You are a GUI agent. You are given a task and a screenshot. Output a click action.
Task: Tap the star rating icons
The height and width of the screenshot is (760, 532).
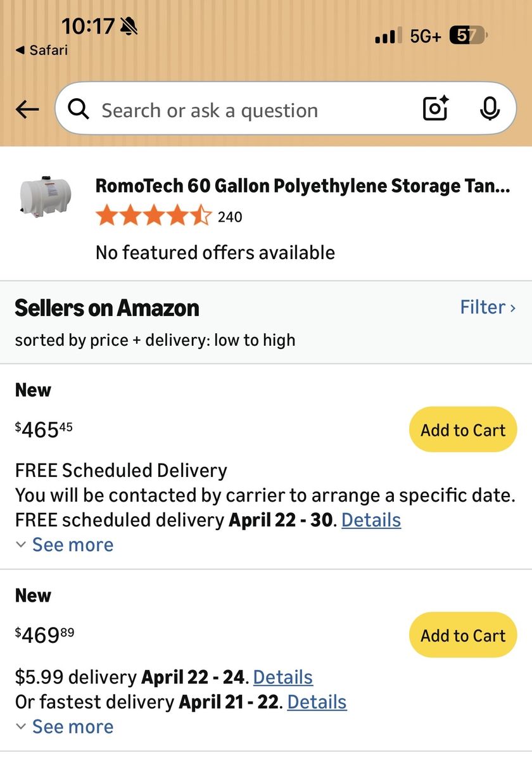(x=153, y=217)
